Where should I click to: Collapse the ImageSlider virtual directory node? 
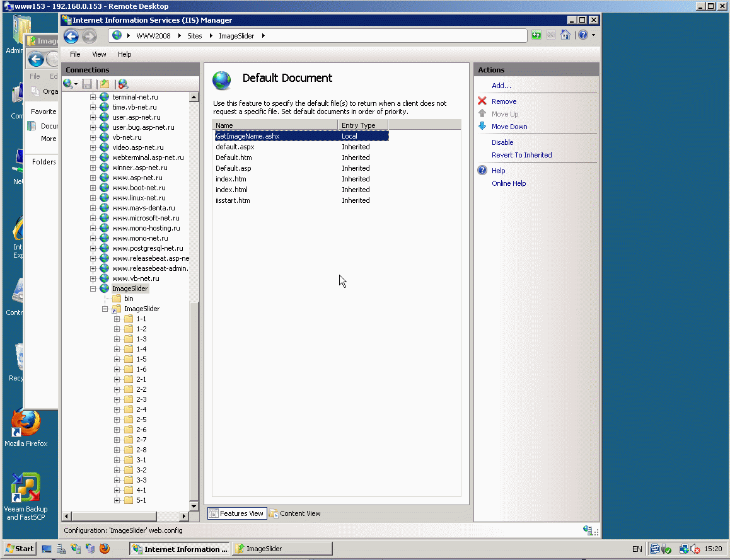(105, 309)
